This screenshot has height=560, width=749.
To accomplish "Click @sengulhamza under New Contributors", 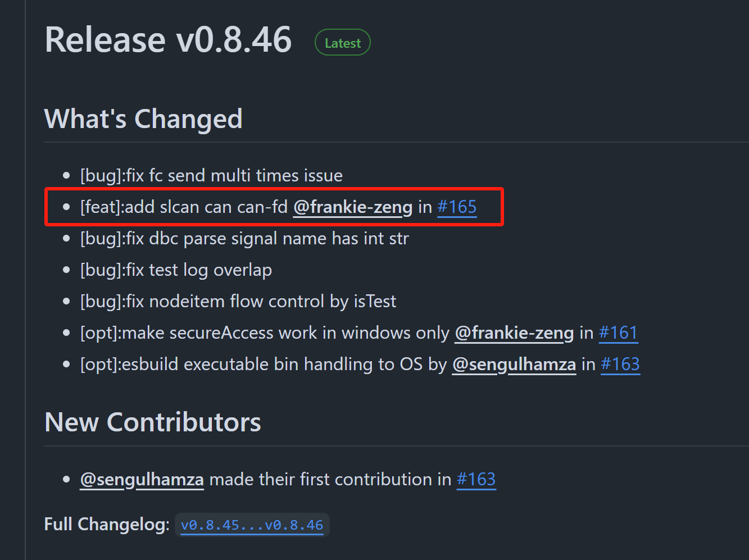I will 142,480.
